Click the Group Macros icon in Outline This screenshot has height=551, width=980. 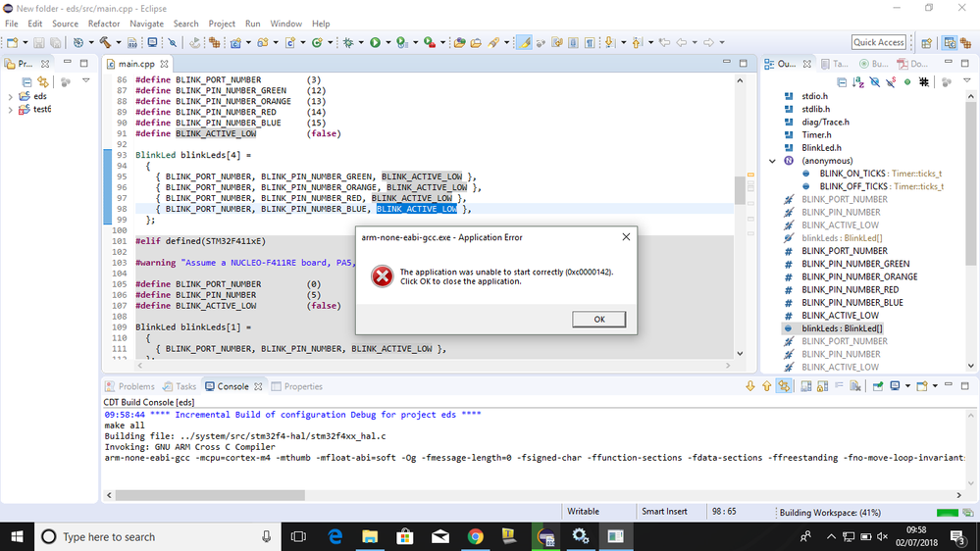(x=924, y=81)
